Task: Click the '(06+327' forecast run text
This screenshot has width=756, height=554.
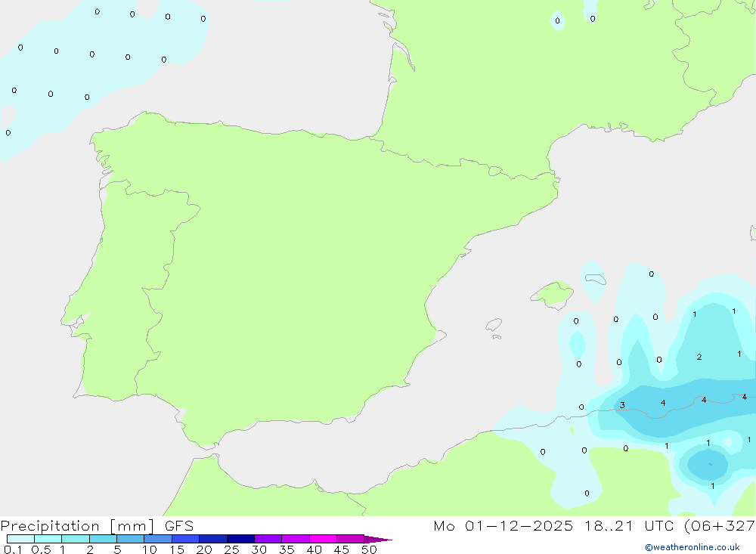Action: (x=720, y=526)
